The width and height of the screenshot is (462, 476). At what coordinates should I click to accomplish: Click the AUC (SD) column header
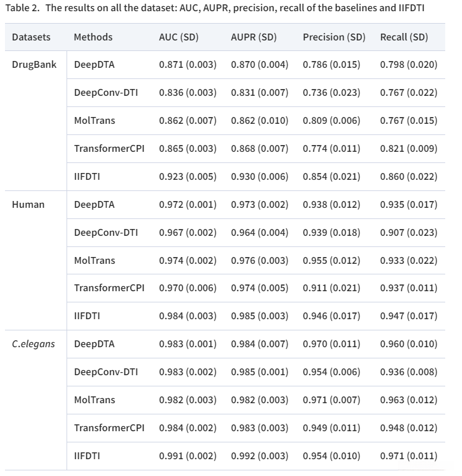pyautogui.click(x=178, y=37)
